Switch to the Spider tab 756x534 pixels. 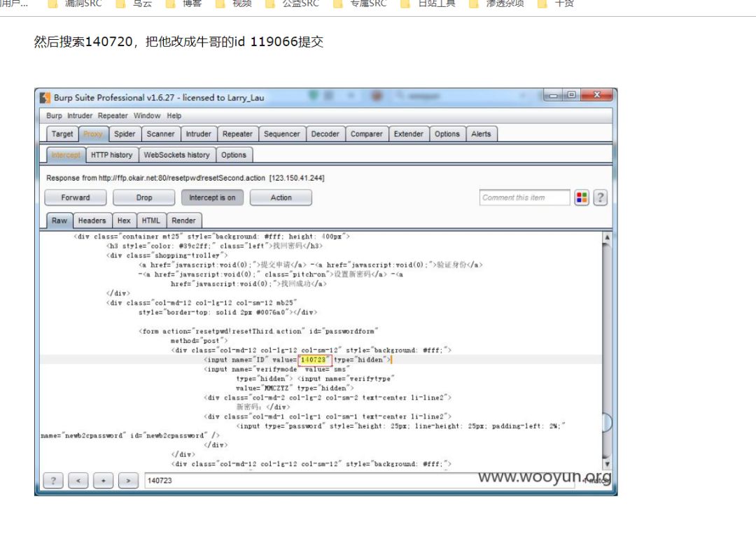(x=125, y=134)
